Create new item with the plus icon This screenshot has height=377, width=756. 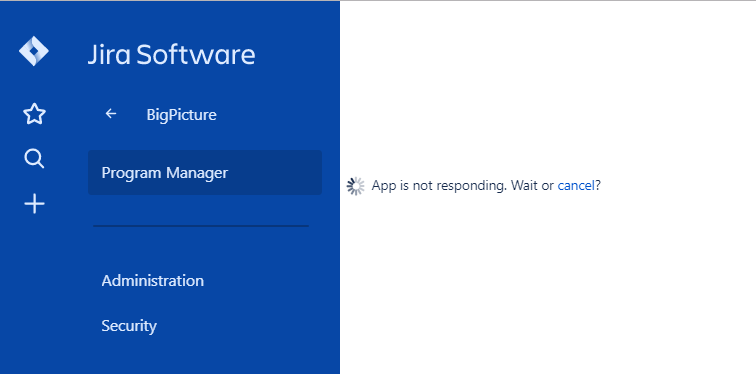(34, 204)
